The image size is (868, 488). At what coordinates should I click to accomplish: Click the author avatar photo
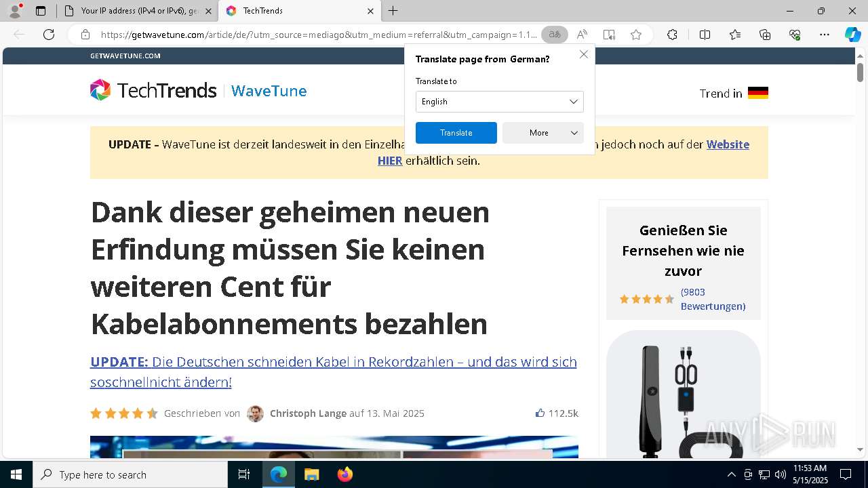coord(255,413)
